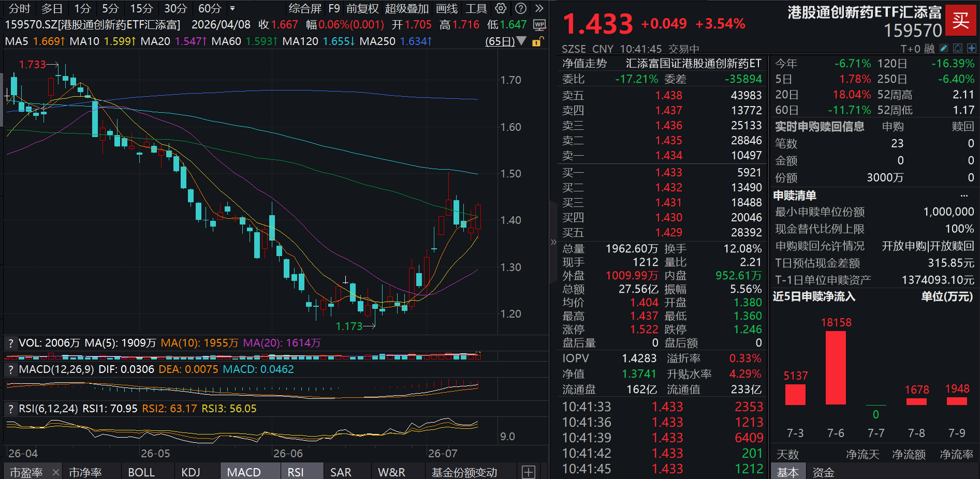Add a new indicator panel with plus box

(528, 472)
